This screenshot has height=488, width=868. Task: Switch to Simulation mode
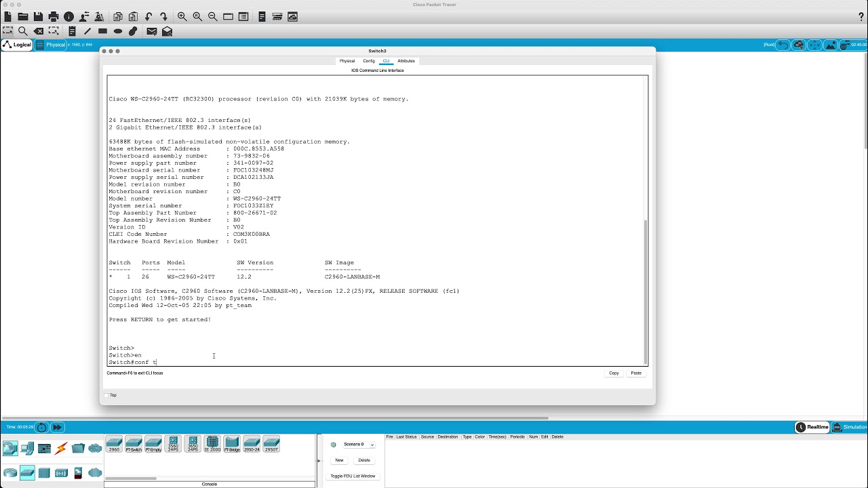tap(850, 427)
